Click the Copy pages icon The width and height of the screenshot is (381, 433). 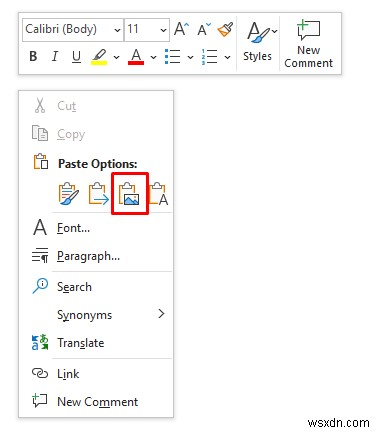(40, 133)
